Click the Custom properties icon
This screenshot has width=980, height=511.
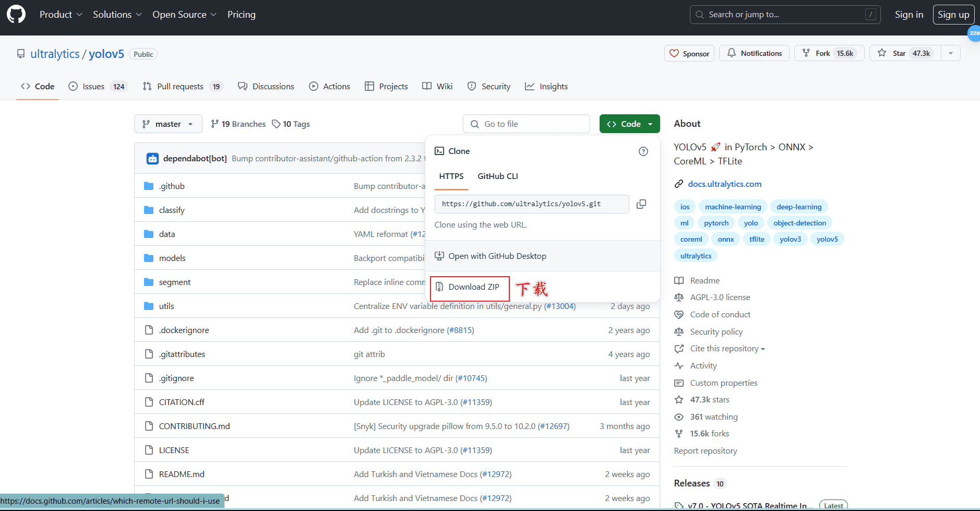tap(679, 383)
